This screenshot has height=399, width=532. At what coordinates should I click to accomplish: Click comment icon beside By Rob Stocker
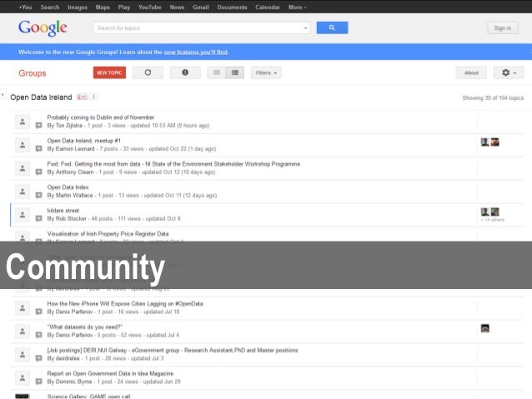tap(39, 218)
